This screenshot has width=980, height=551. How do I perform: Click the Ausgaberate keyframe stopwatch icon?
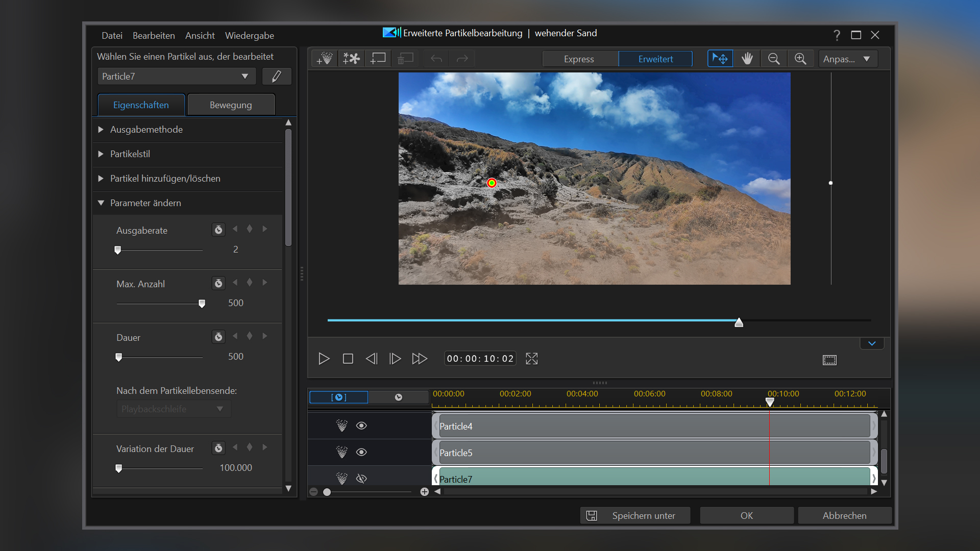tap(218, 230)
